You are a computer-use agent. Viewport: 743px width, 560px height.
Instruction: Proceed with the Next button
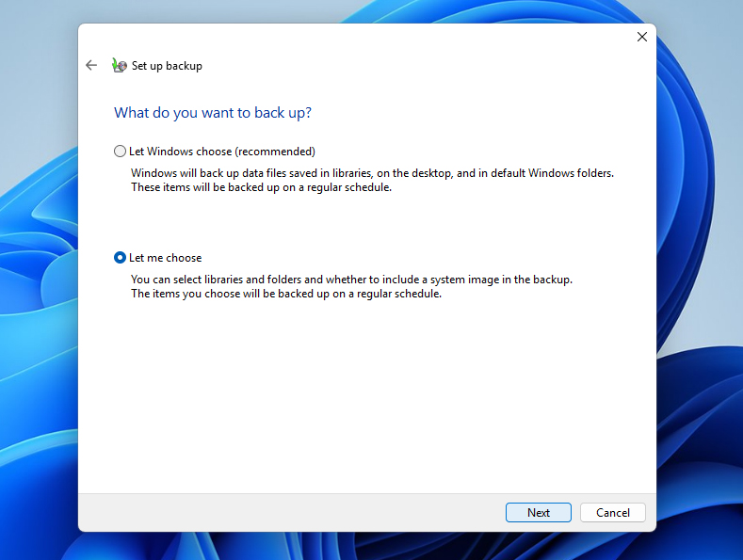[x=539, y=513]
